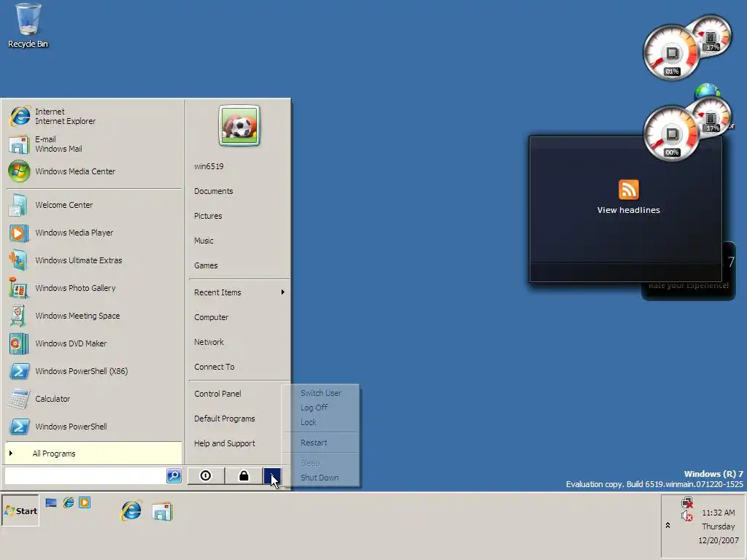
Task: Launch Calculator
Action: (93, 399)
